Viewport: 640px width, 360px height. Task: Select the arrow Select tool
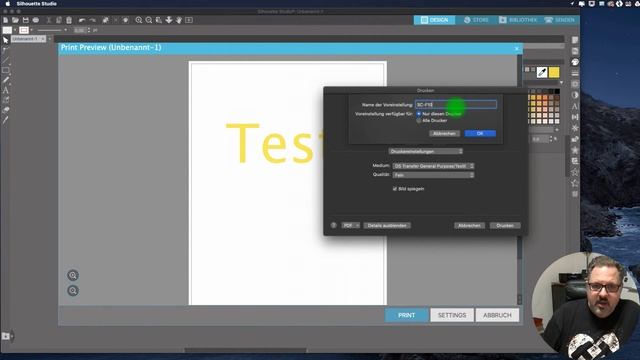coord(5,40)
